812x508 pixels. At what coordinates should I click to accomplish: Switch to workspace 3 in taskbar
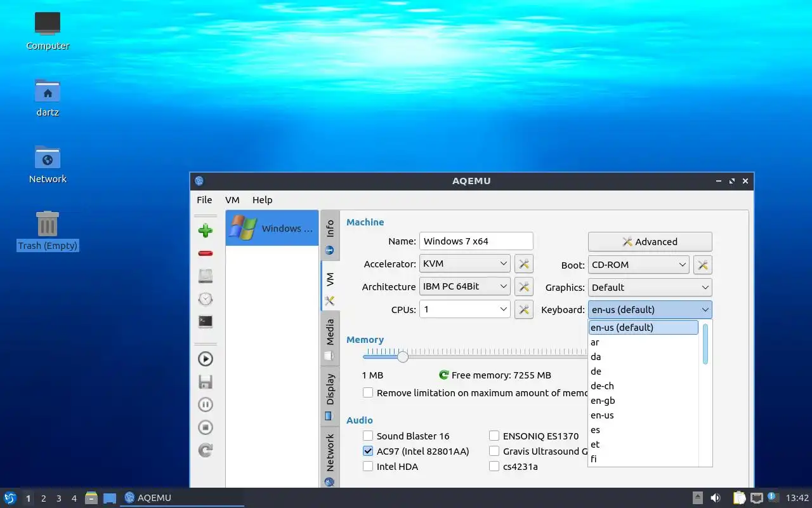(59, 498)
